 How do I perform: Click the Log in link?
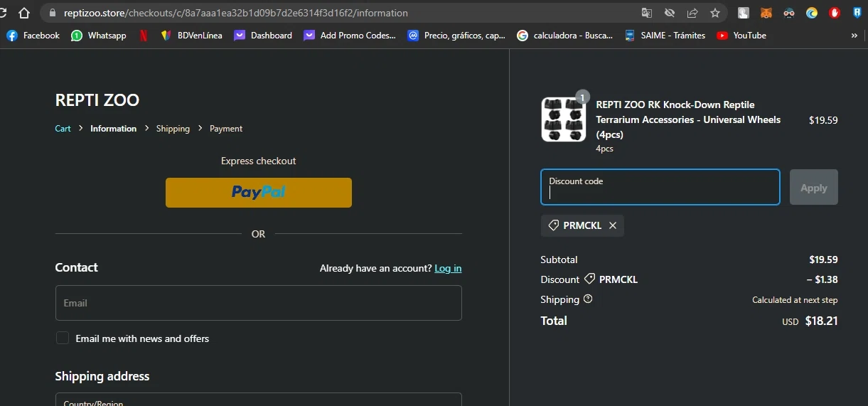(448, 268)
